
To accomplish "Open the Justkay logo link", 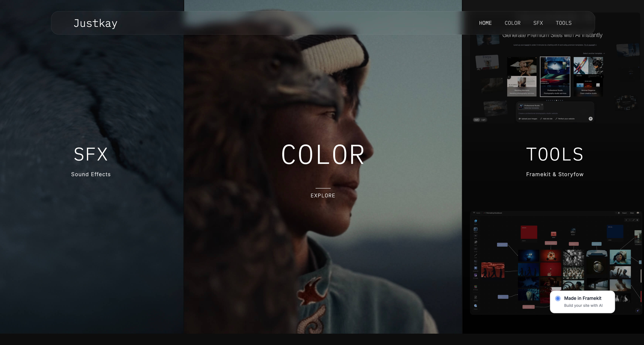I will point(95,23).
